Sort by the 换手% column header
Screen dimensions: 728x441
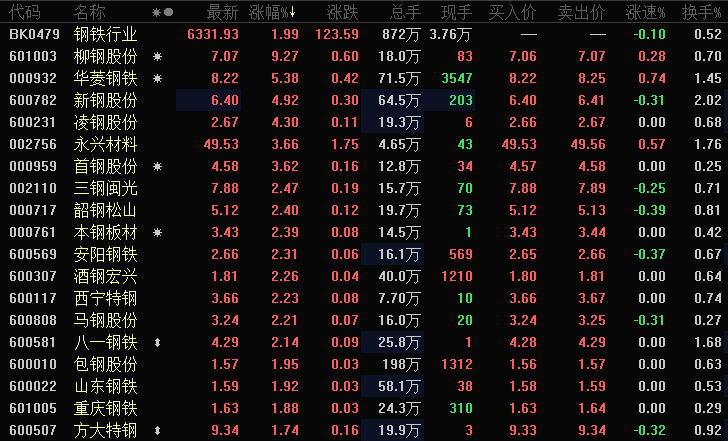[x=702, y=13]
